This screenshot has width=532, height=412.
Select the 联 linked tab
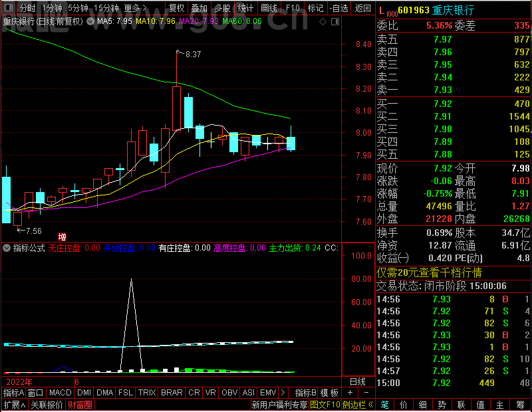(462, 405)
